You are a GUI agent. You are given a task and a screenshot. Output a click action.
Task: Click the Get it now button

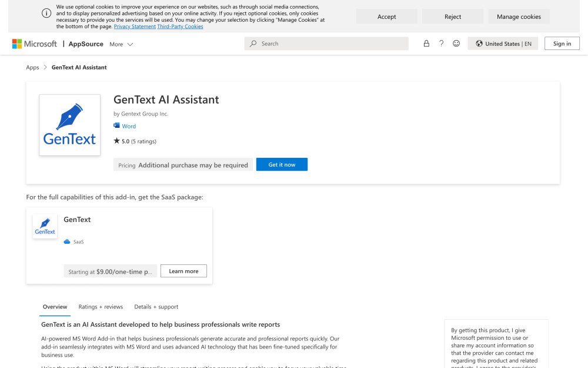click(282, 165)
